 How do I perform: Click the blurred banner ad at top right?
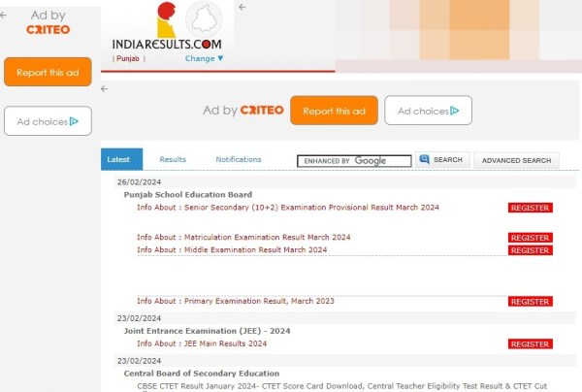click(x=459, y=36)
